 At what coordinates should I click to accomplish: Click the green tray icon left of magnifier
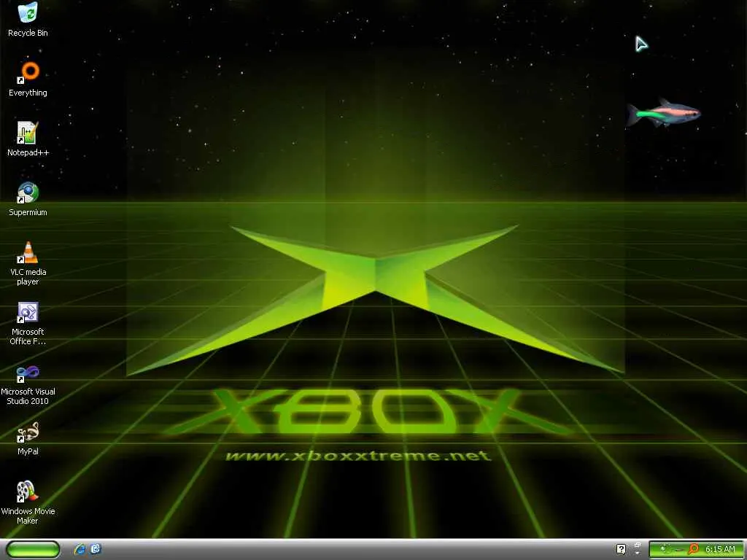666,549
